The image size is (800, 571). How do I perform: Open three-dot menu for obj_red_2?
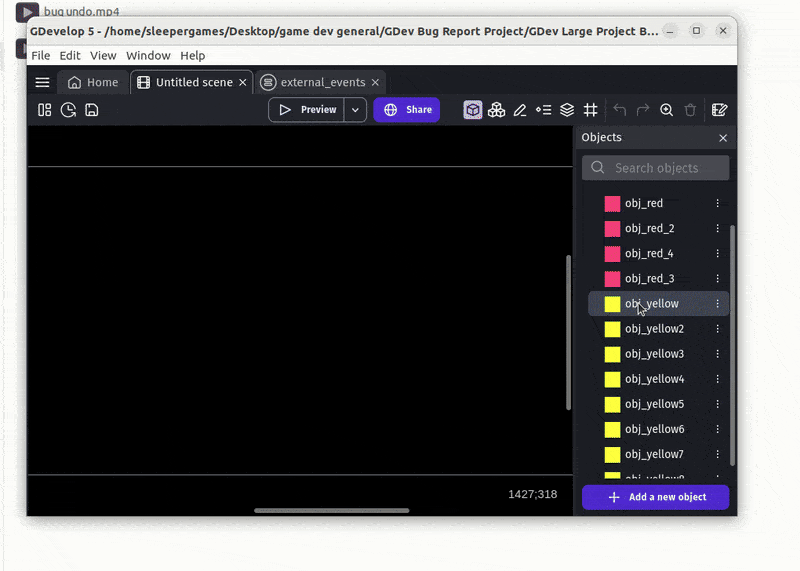coord(717,228)
